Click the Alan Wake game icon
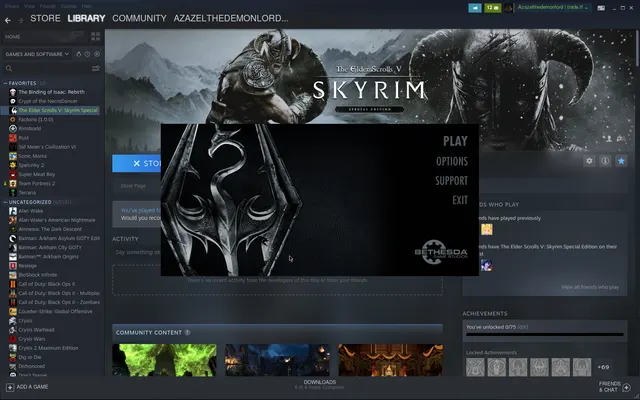This screenshot has height=400, width=640. pyautogui.click(x=13, y=211)
